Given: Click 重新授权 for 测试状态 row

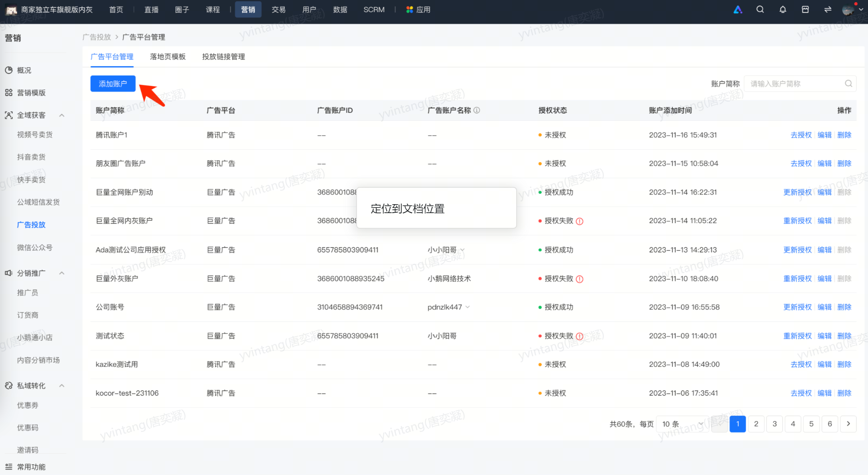Looking at the screenshot, I should click(797, 336).
